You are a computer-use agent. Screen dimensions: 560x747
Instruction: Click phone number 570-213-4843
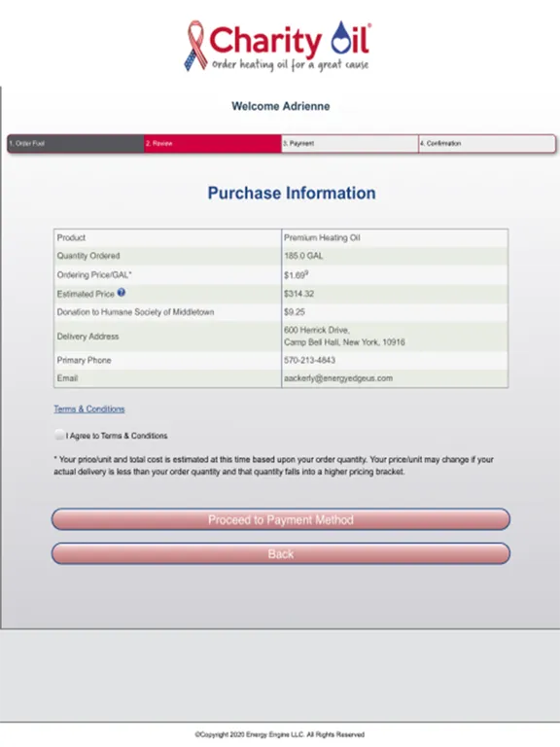[x=309, y=360]
